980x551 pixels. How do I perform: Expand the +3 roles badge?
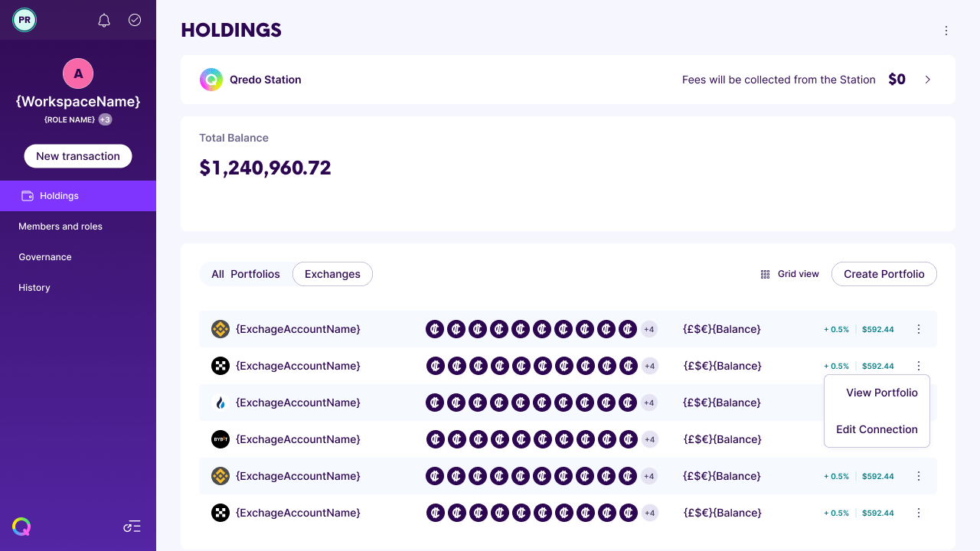click(x=105, y=119)
